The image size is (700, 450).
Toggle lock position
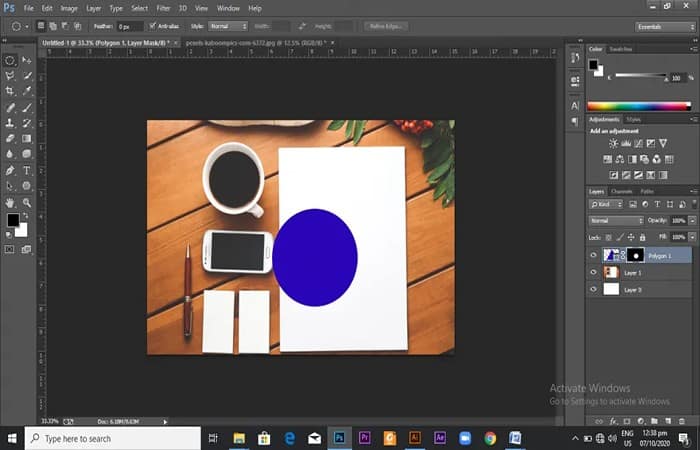point(631,237)
